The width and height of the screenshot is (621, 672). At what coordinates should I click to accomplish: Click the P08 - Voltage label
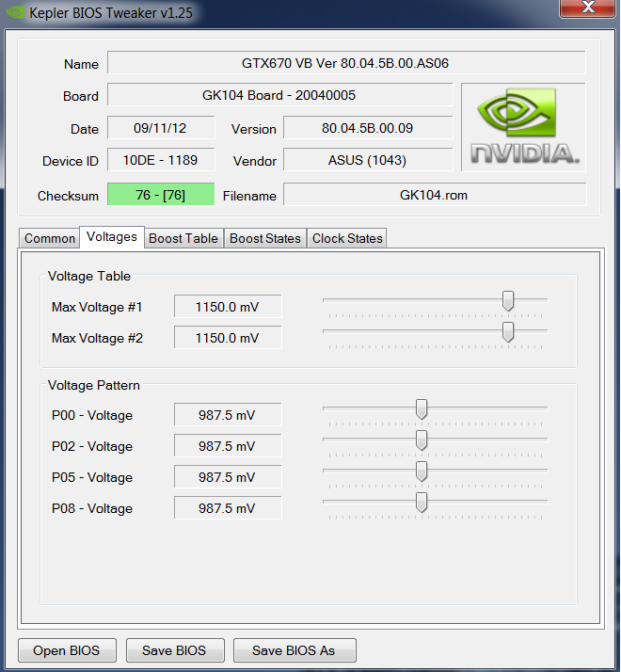(92, 508)
